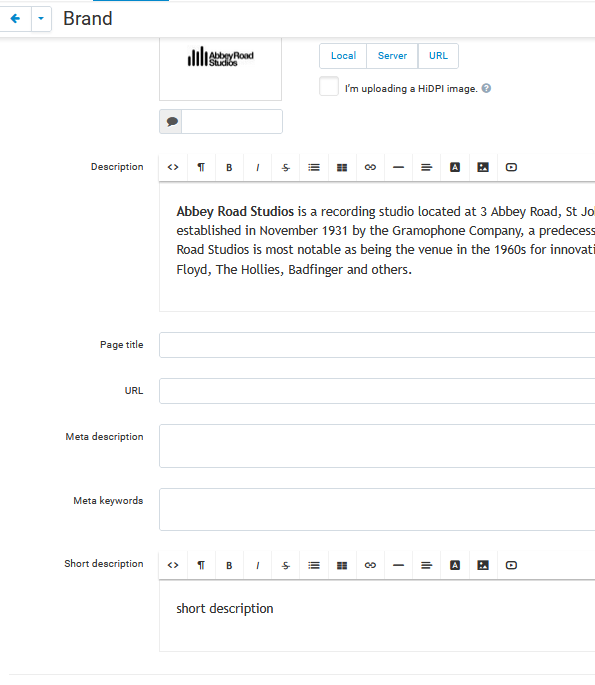Apply strikethrough in Short description toolbar

[286, 565]
